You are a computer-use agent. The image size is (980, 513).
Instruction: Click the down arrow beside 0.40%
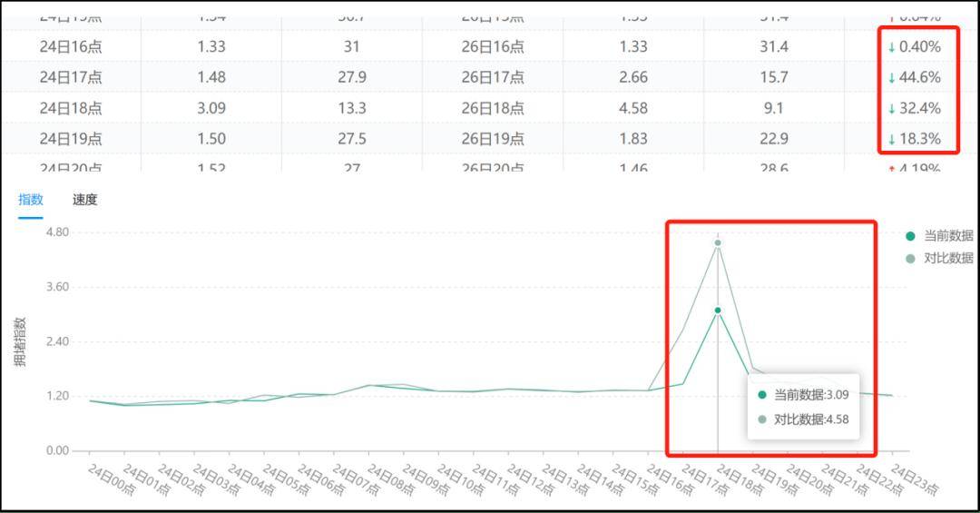coord(891,47)
